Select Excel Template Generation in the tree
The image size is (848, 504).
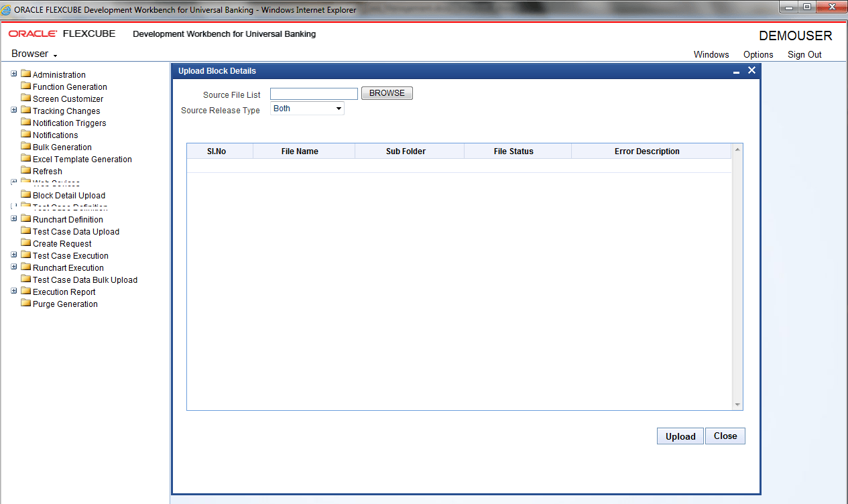point(82,160)
